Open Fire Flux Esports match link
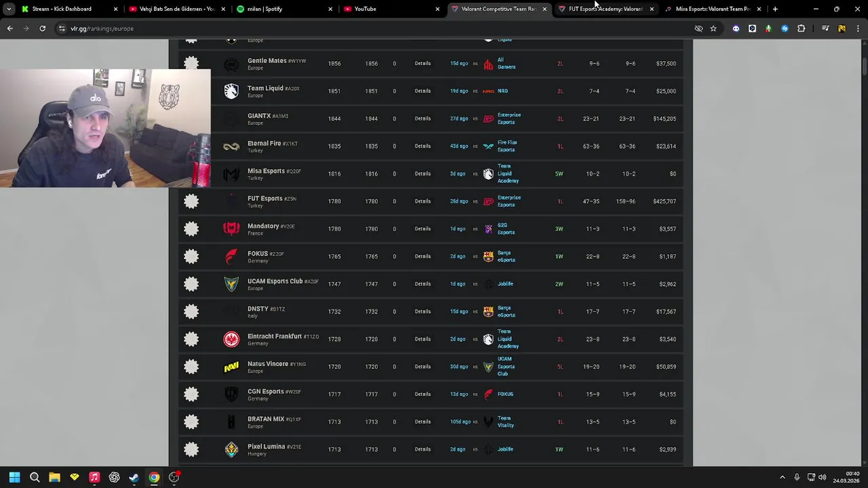868x488 pixels. (x=507, y=146)
